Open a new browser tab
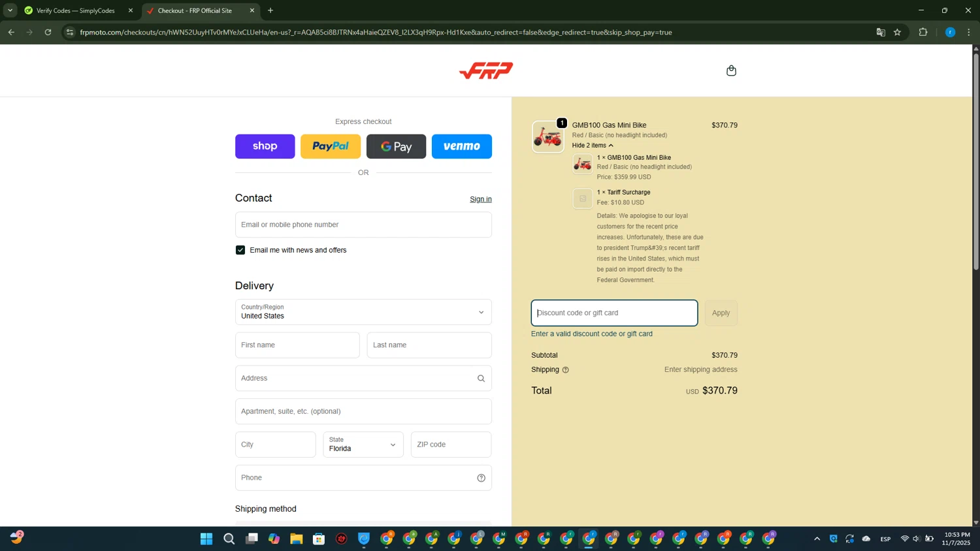Screen dimensions: 980x551 coord(270,10)
